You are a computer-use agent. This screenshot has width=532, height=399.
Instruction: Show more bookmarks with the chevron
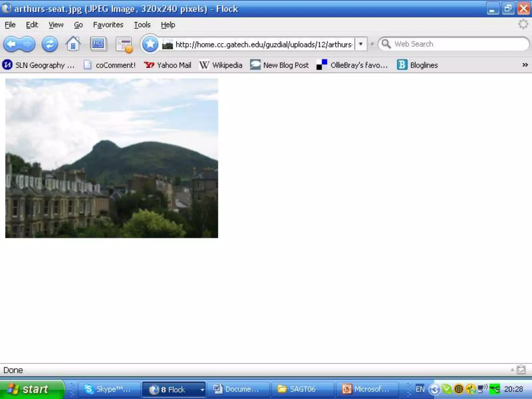point(525,65)
